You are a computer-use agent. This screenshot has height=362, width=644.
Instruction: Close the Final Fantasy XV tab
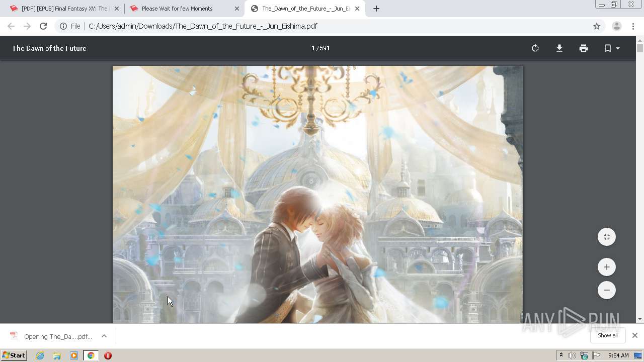(117, 9)
